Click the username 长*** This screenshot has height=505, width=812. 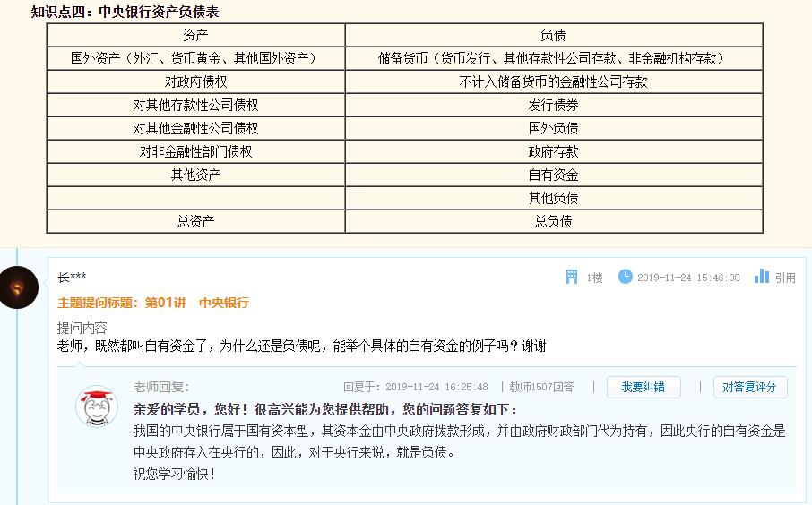72,278
